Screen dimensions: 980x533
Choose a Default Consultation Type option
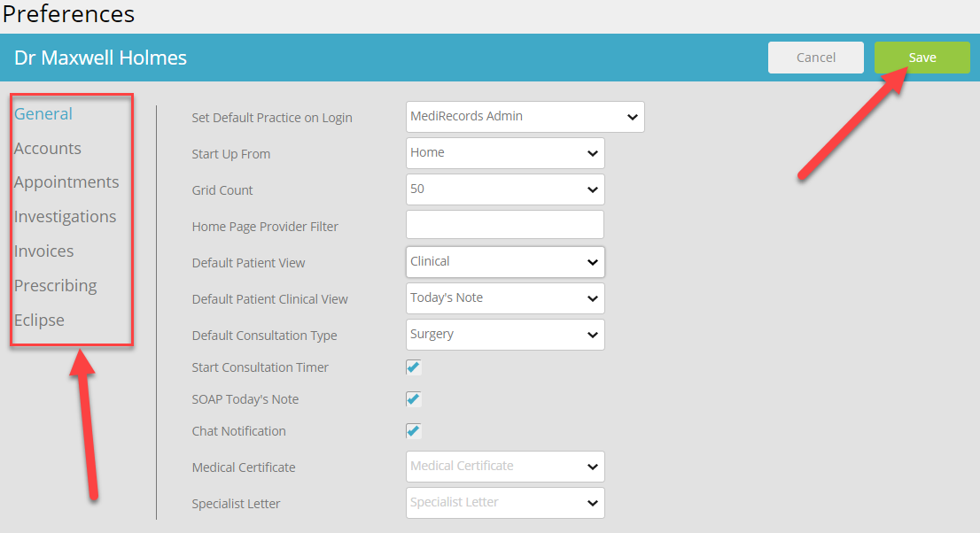[505, 335]
